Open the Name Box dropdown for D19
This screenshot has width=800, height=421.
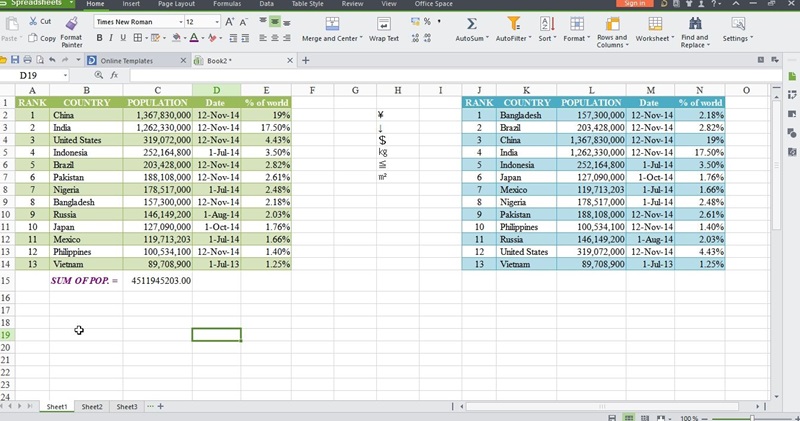[x=66, y=75]
